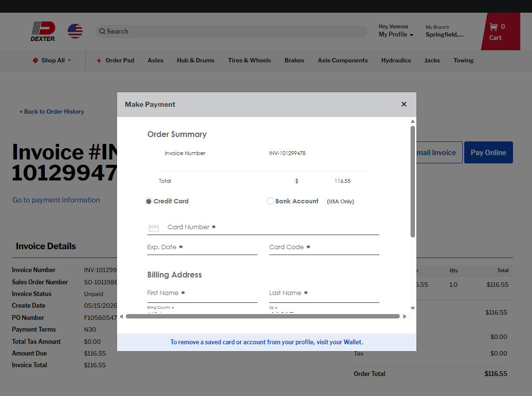Click the Dexter logo
The width and height of the screenshot is (532, 396).
pyautogui.click(x=43, y=31)
